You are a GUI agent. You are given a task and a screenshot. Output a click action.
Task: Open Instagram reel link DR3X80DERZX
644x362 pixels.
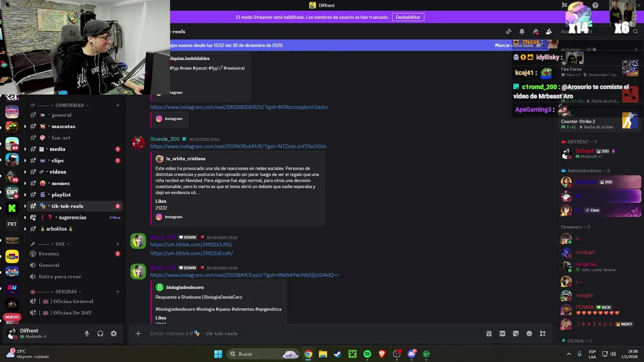(239, 107)
